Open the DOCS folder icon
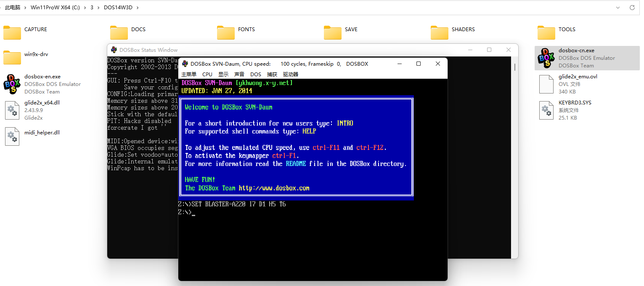Viewport: 644px width, 286px height. (x=119, y=32)
